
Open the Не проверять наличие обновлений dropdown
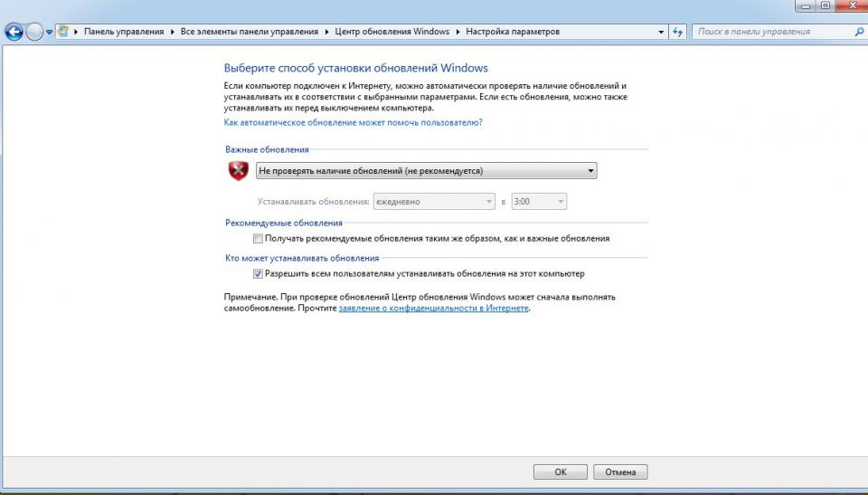click(426, 170)
